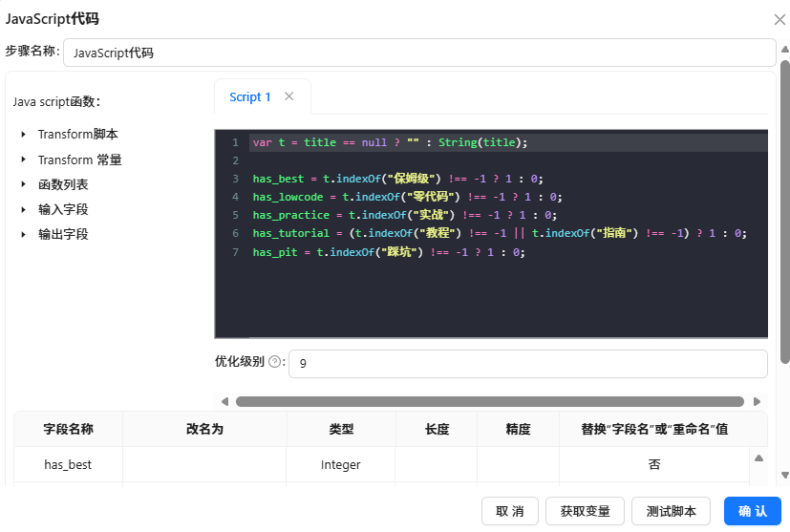Screen dimensions: 790x532
Task: Click the 精度 column header
Action: 518,429
